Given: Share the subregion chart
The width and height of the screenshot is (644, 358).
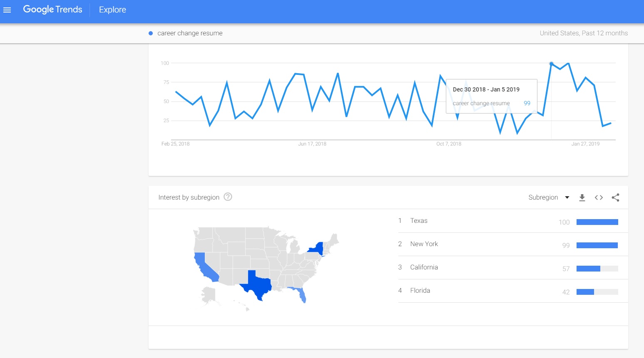Looking at the screenshot, I should 615,198.
